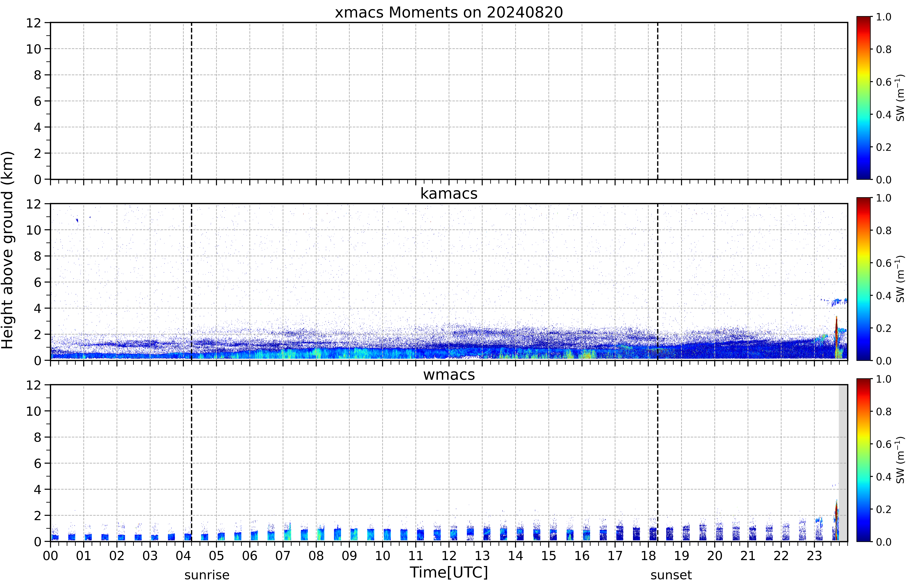Click the x-axis tick label '07'
Screen dimensions: 912x588
tap(283, 556)
